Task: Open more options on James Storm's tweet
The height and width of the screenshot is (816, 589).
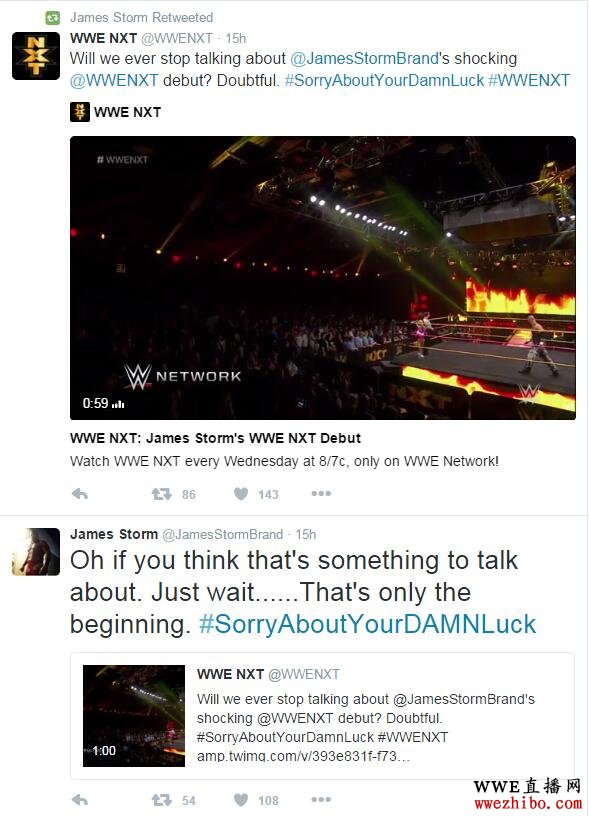Action: tap(321, 799)
